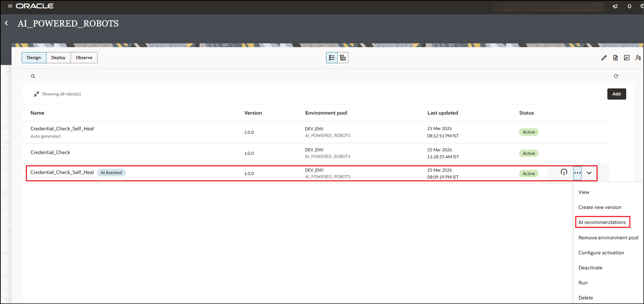The image size is (644, 304).
Task: Sort by the Version column header
Action: pos(253,113)
